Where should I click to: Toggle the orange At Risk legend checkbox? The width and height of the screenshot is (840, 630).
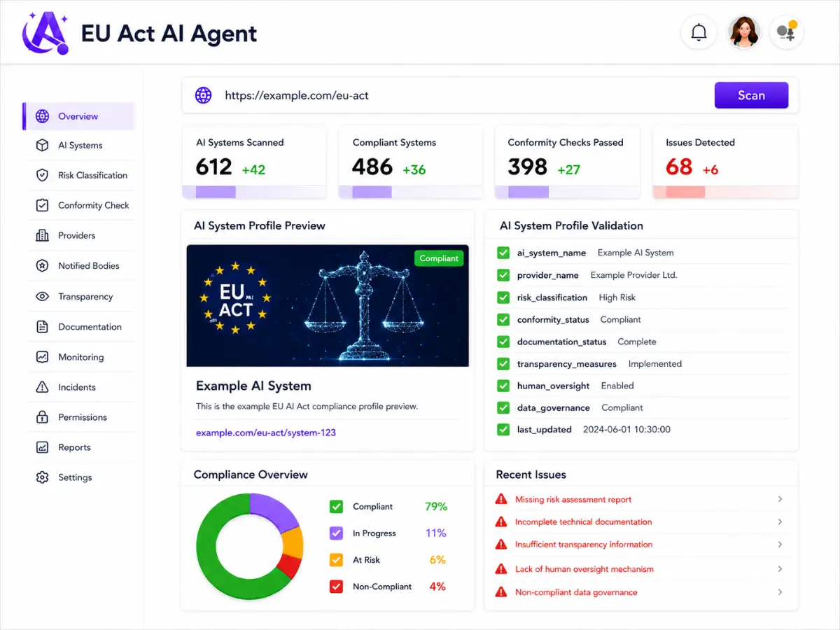(x=336, y=560)
